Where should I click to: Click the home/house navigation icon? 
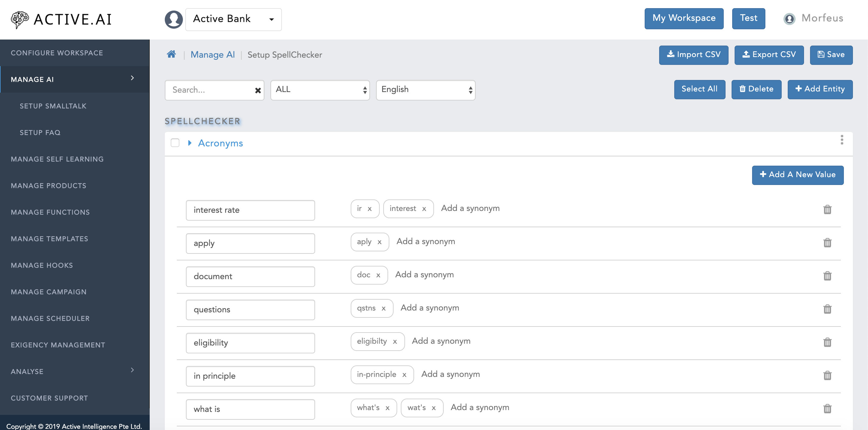pos(171,54)
